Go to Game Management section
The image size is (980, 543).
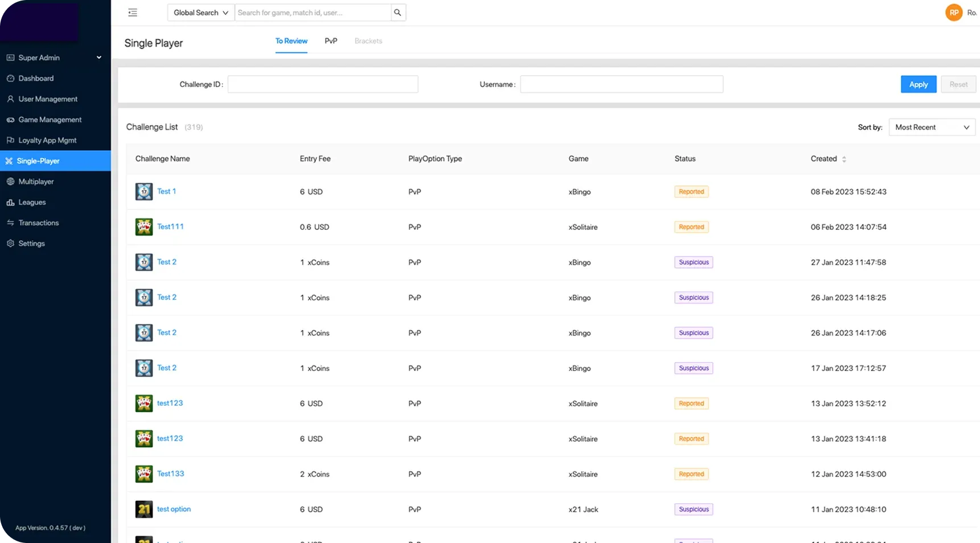click(50, 120)
